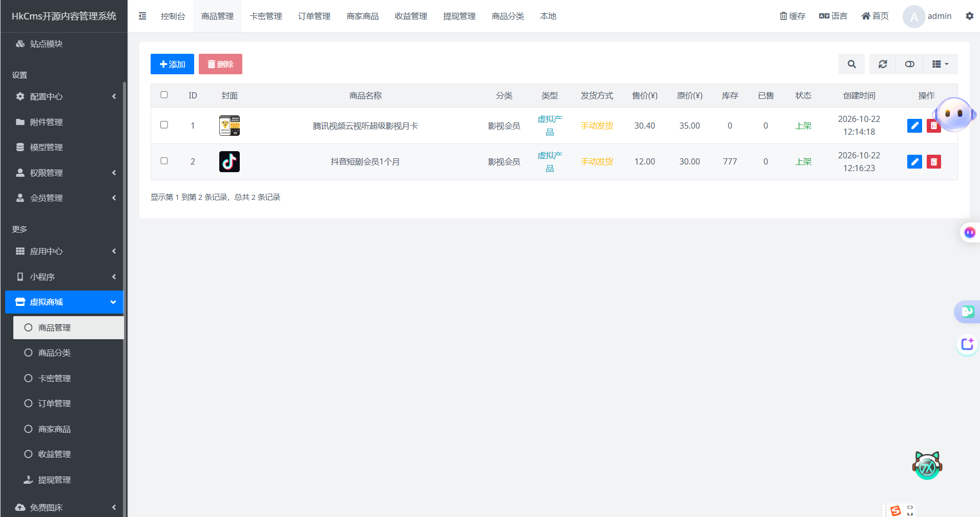Click the blue 添加 button
The image size is (980, 517).
(172, 64)
